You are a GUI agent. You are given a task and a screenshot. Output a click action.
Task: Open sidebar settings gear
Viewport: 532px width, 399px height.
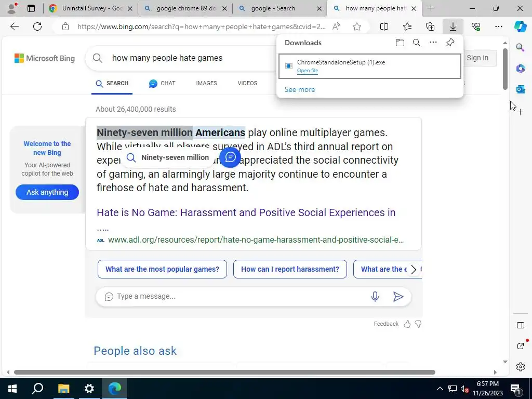coord(521,367)
